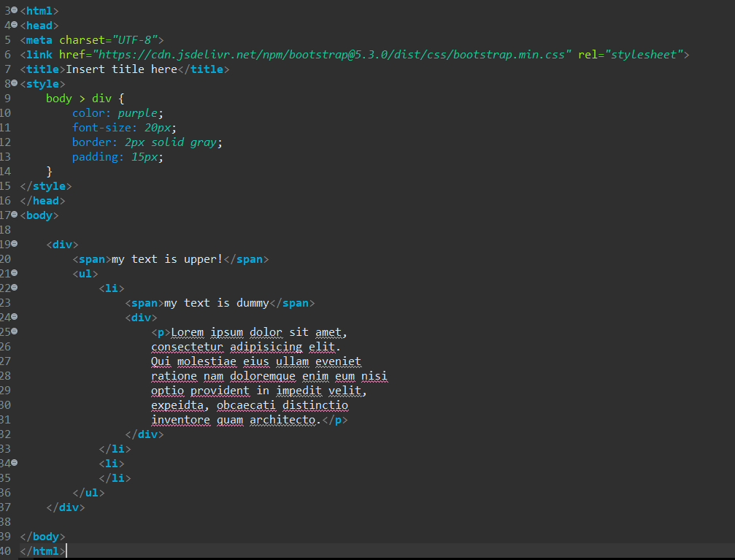This screenshot has width=735, height=560.
Task: Click "optio provident in impedit velit," line
Action: pos(259,391)
